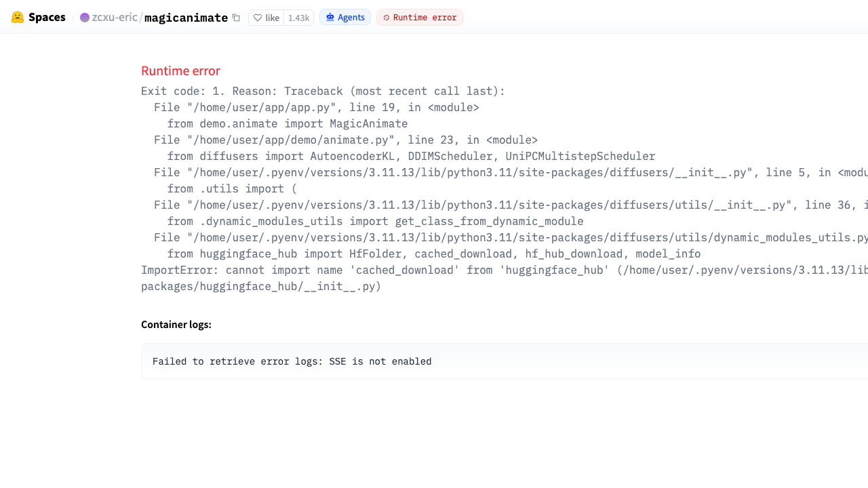Image resolution: width=868 pixels, height=488 pixels.
Task: Select the diffusers/__init__.py line 5 traceback line
Action: pos(511,173)
